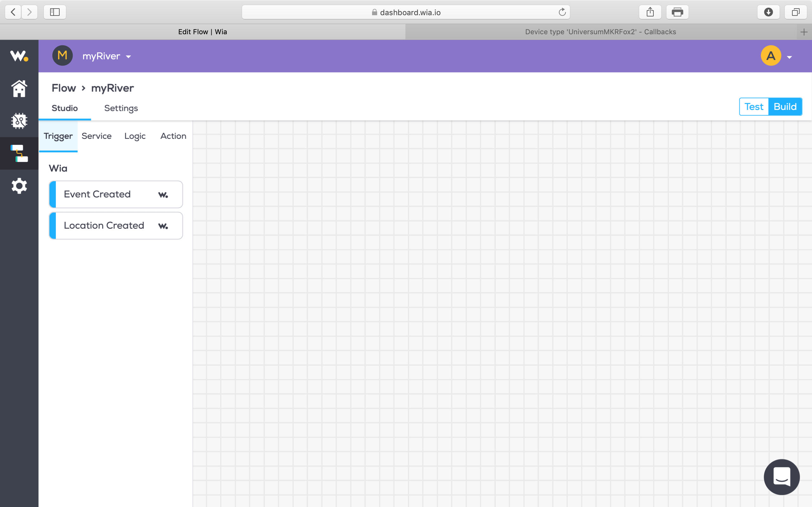
Task: Switch flow mode to Test
Action: point(754,107)
